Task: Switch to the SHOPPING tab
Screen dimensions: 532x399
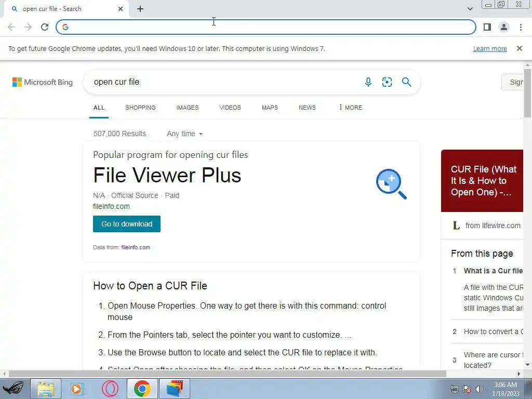Action: tap(140, 108)
